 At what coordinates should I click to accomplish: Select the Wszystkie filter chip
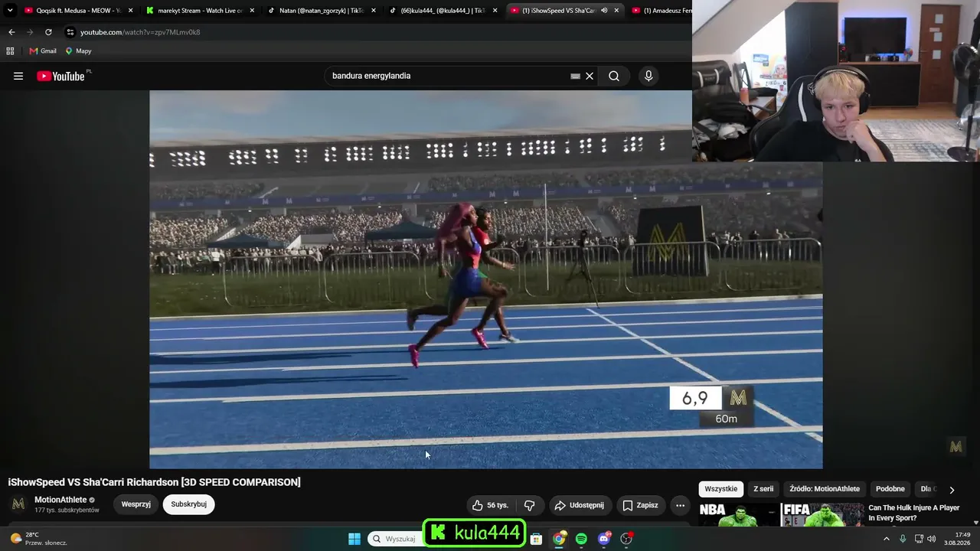720,489
